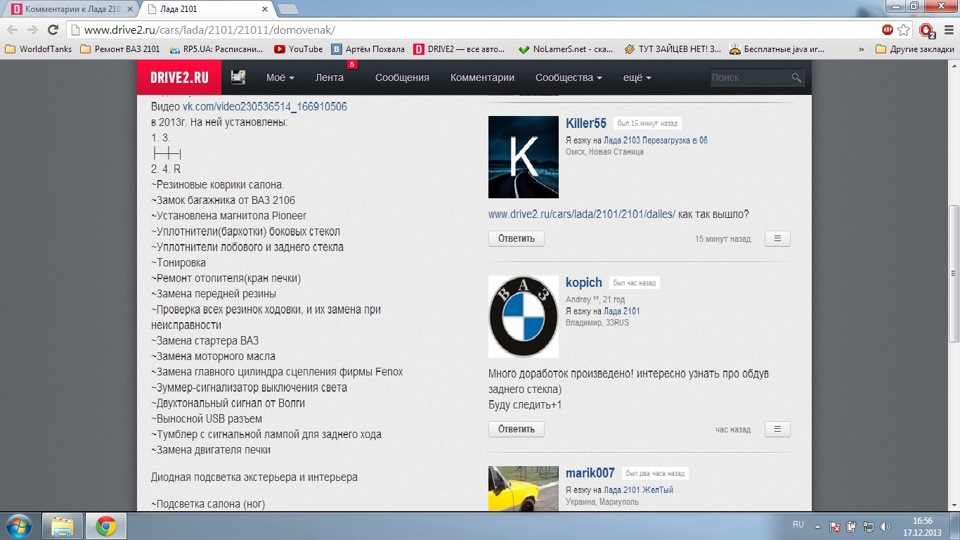
Task: Open the Лента menu item
Action: 329,77
